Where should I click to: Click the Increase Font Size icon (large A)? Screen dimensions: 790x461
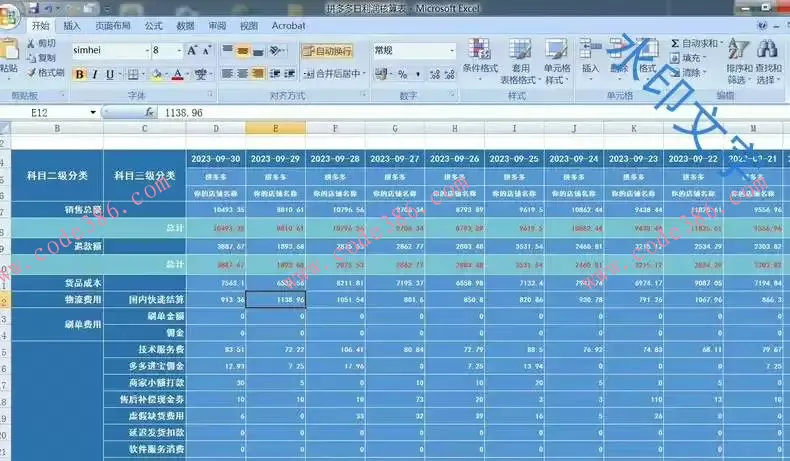pyautogui.click(x=192, y=50)
